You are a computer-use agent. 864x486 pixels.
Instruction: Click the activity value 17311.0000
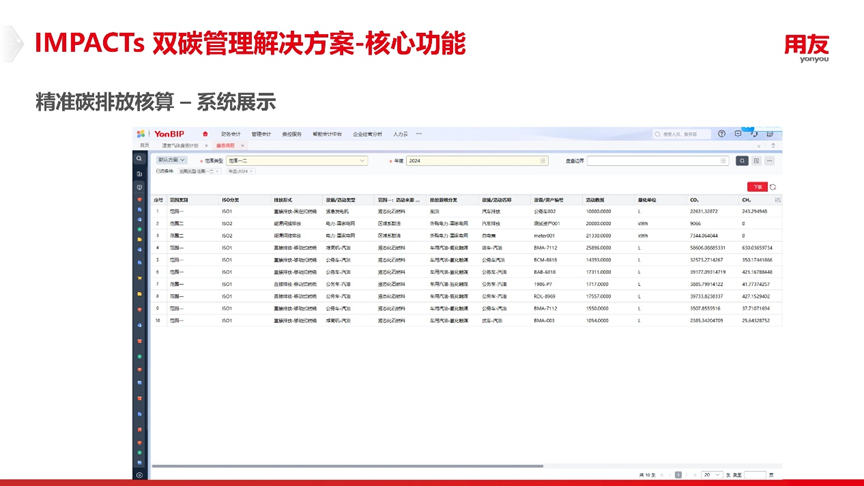(598, 272)
